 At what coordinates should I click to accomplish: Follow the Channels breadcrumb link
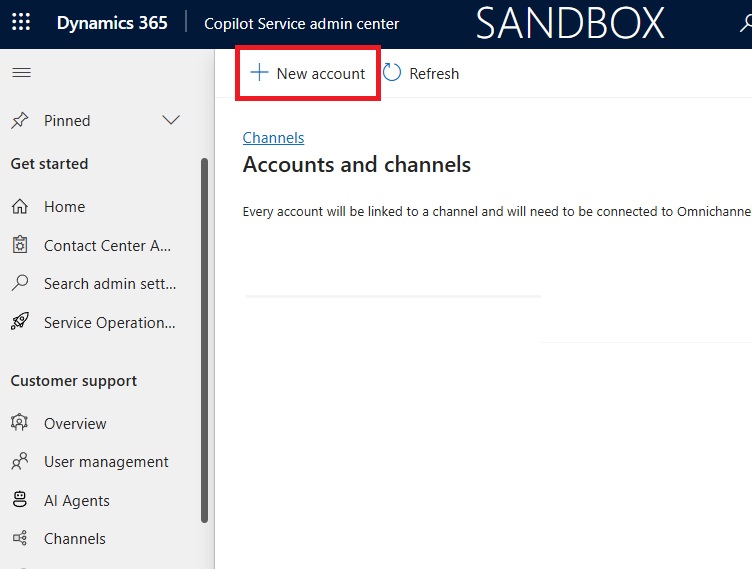pos(273,138)
